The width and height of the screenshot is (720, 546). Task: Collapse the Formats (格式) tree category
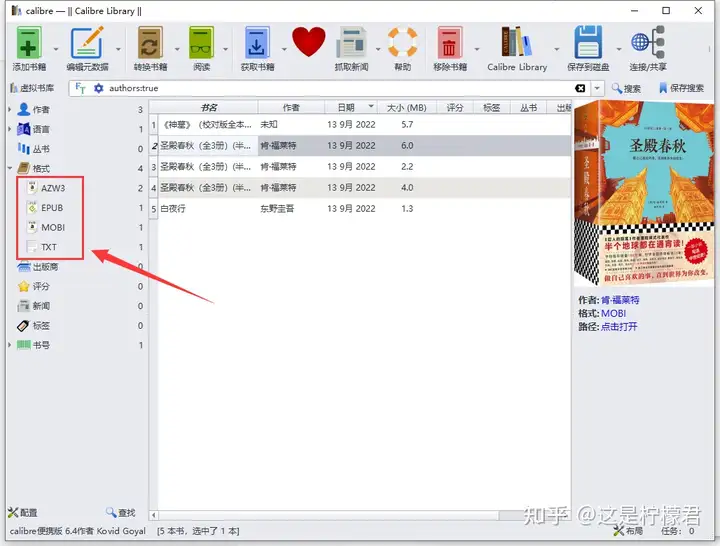(x=10, y=168)
